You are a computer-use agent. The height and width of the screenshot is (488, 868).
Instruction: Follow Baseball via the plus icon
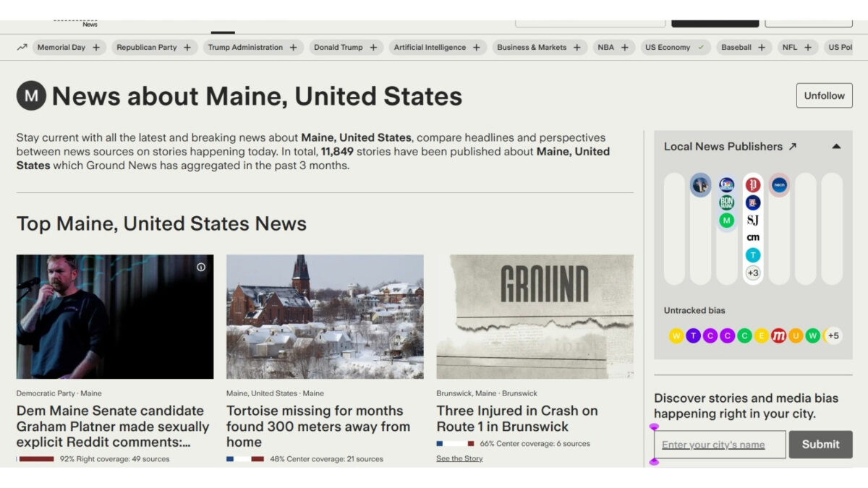[x=762, y=48]
